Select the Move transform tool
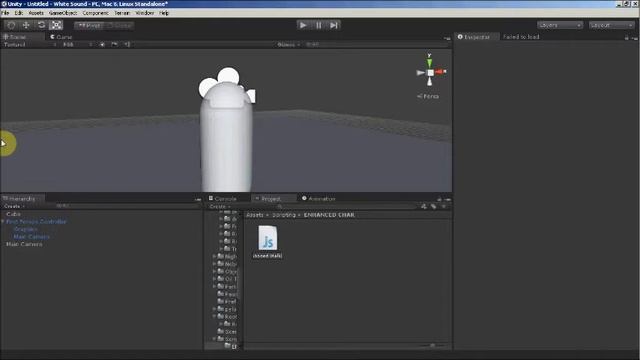This screenshot has height=360, width=640. point(26,25)
